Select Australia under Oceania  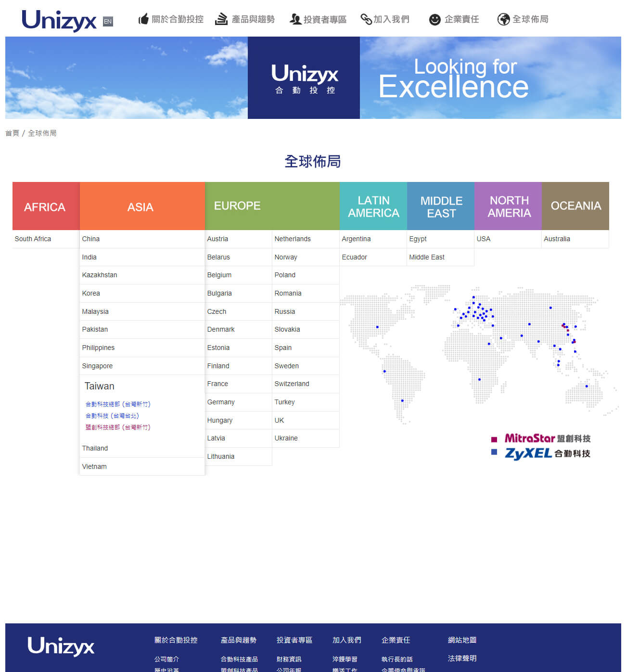575,239
